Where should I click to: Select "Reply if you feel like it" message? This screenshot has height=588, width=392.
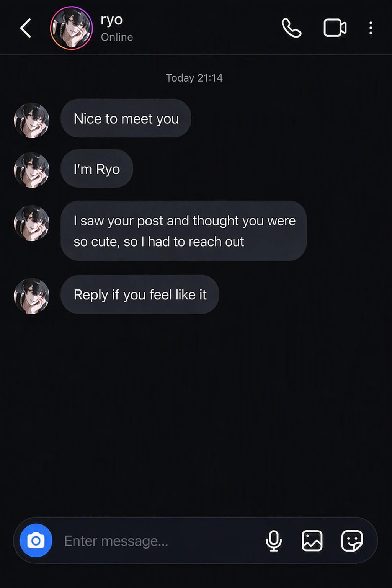coord(140,294)
